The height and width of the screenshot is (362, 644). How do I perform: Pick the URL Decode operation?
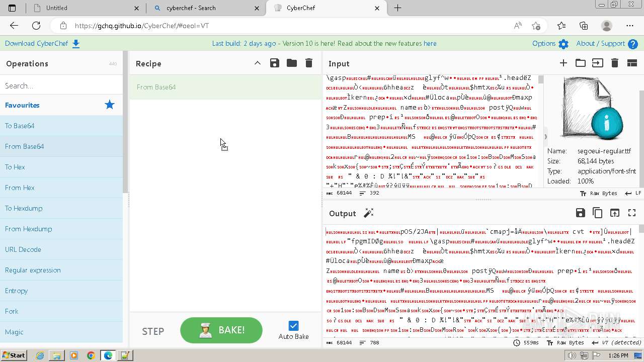click(61, 249)
